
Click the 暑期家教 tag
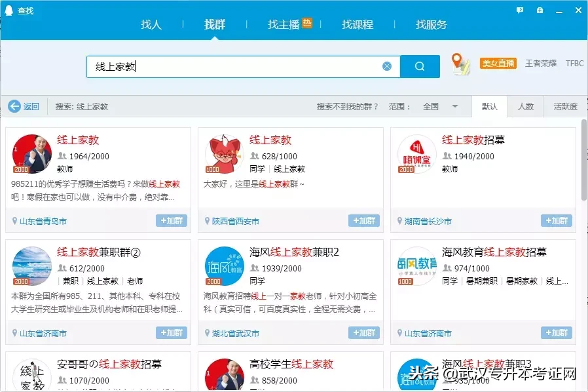tap(522, 281)
